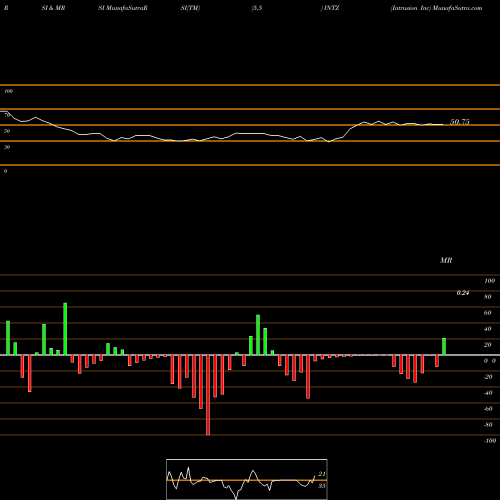Click the (Intrusion Inc) MunafaSutra.com title text
Image resolution: width=500 pixels, height=500 pixels.
tap(436, 8)
